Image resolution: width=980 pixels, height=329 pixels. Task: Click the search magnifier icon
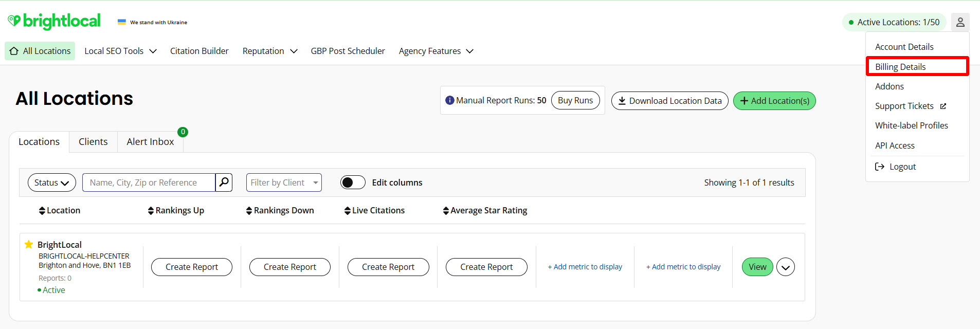tap(224, 182)
